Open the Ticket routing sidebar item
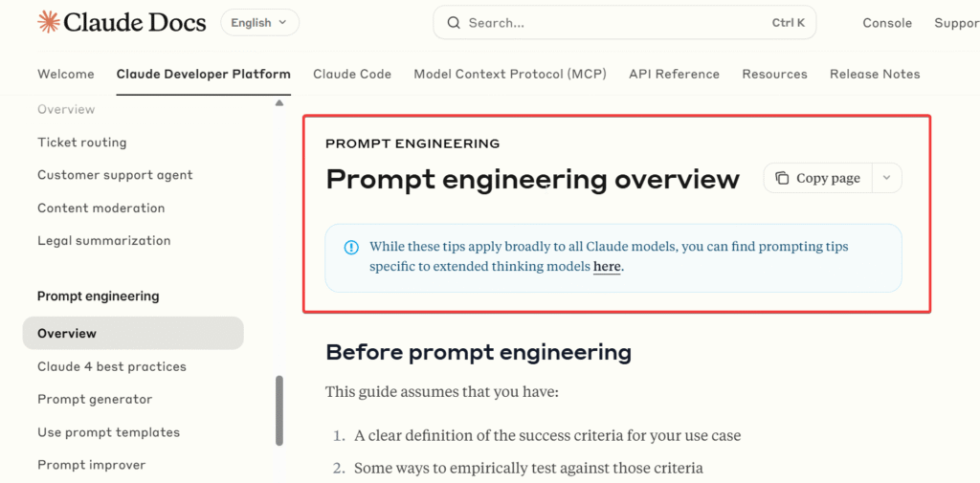 pyautogui.click(x=82, y=143)
